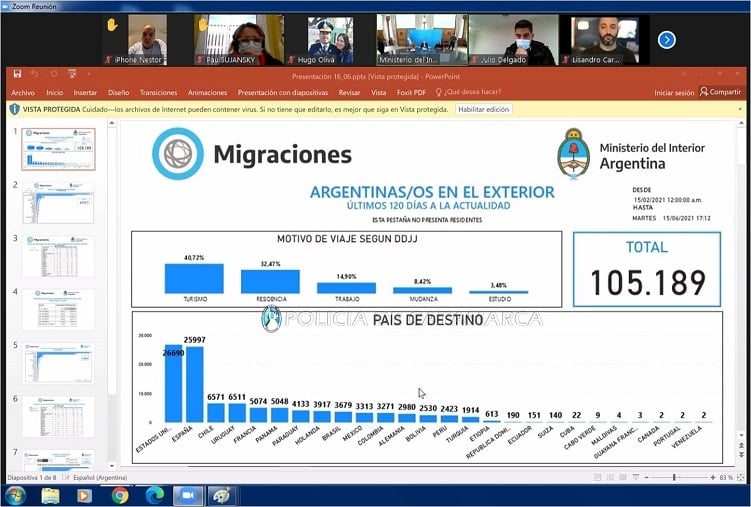Open Google Chrome from the taskbar

[x=120, y=495]
